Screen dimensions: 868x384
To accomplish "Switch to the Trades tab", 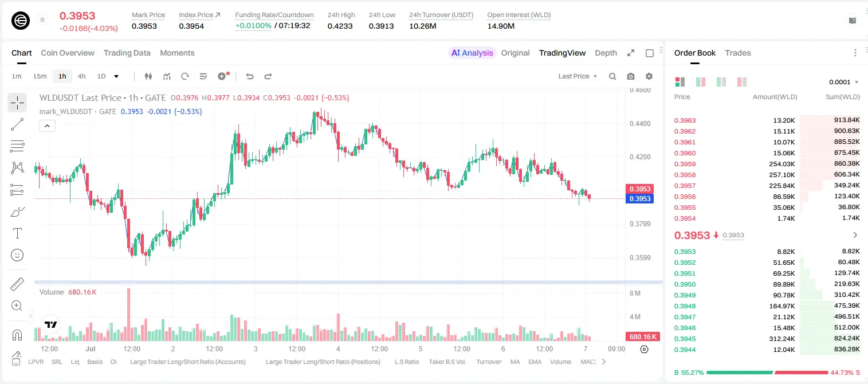I will click(x=737, y=53).
